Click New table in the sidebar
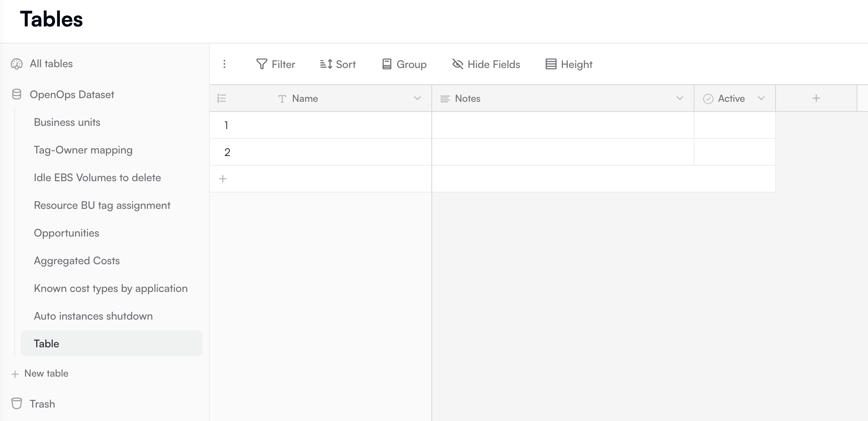The image size is (868, 421). [46, 373]
